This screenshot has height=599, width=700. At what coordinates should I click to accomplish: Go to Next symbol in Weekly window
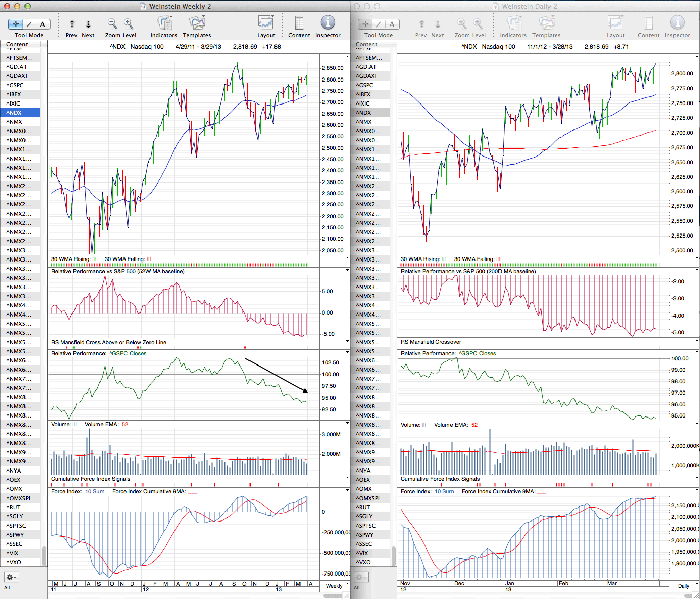pyautogui.click(x=88, y=24)
